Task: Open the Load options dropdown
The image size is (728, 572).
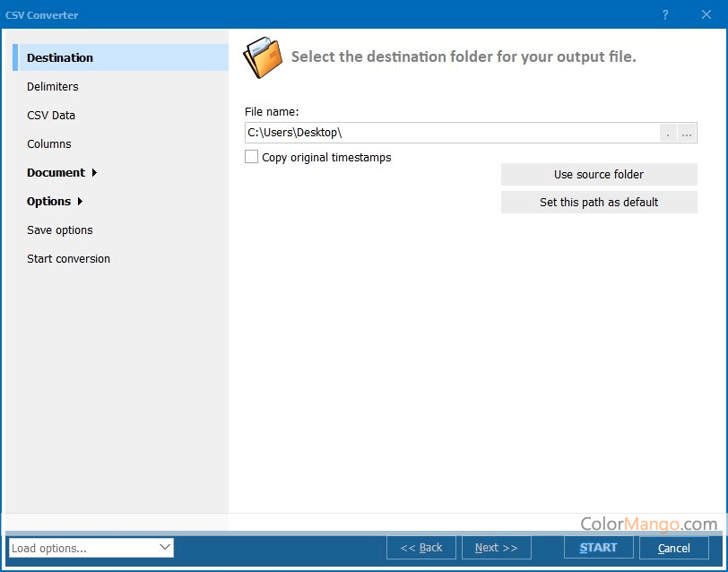Action: (x=91, y=548)
